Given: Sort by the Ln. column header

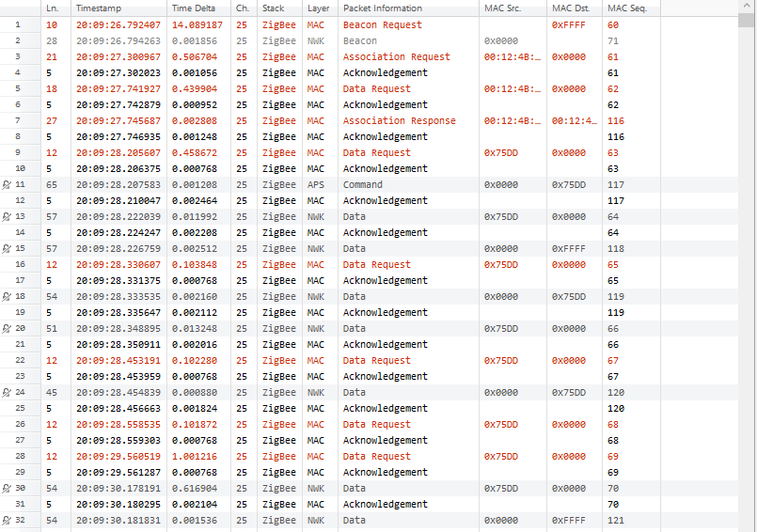Looking at the screenshot, I should tap(56, 8).
